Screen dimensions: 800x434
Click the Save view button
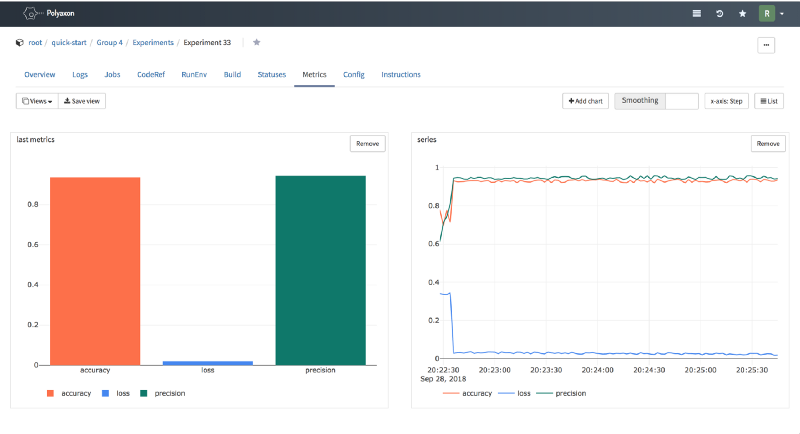pos(82,101)
